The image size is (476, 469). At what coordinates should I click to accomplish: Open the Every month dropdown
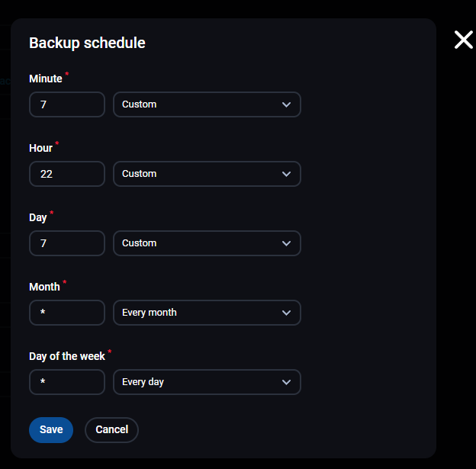coord(198,313)
